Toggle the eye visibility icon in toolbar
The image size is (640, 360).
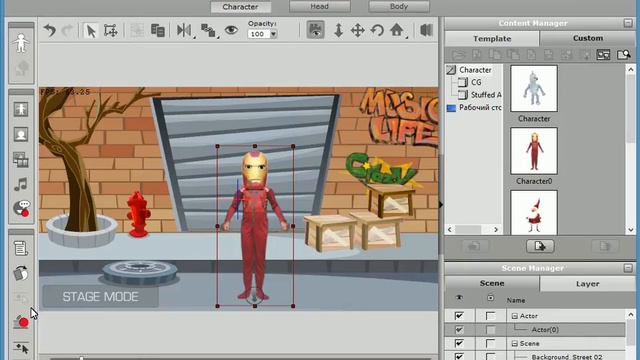click(x=231, y=30)
